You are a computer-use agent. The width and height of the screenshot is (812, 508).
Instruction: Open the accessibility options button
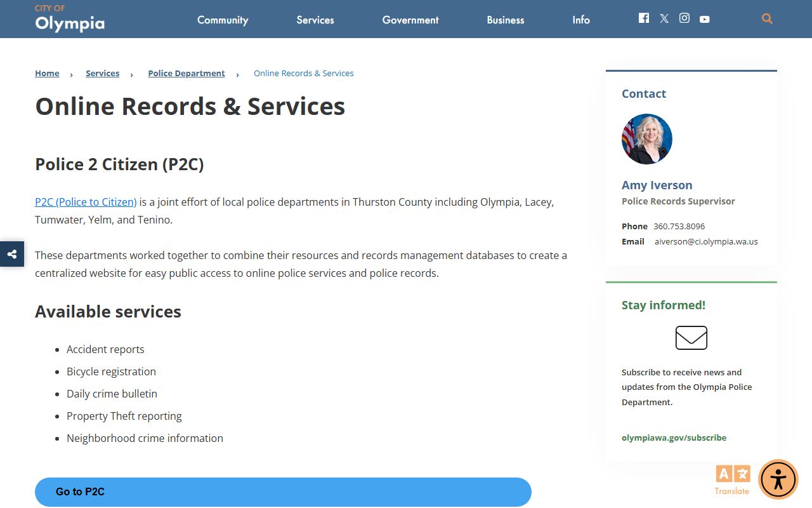pyautogui.click(x=778, y=479)
